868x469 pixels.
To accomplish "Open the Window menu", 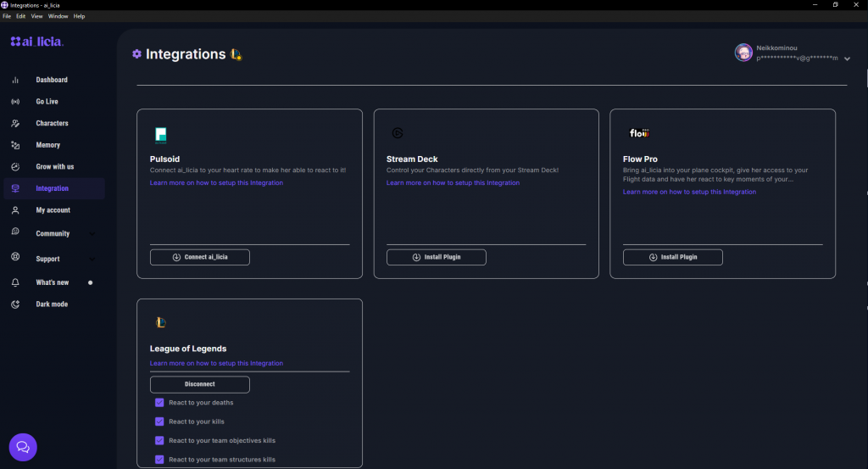I will tap(58, 16).
